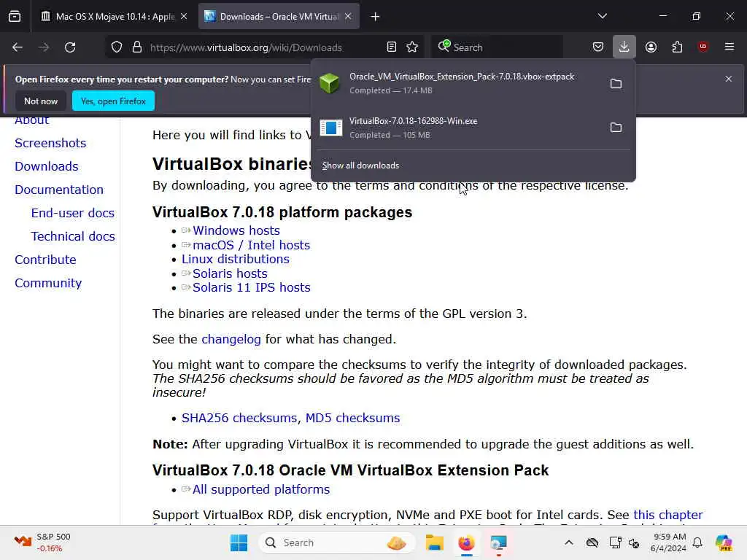The width and height of the screenshot is (747, 560).
Task: Click the taskbar Search box
Action: point(337,542)
